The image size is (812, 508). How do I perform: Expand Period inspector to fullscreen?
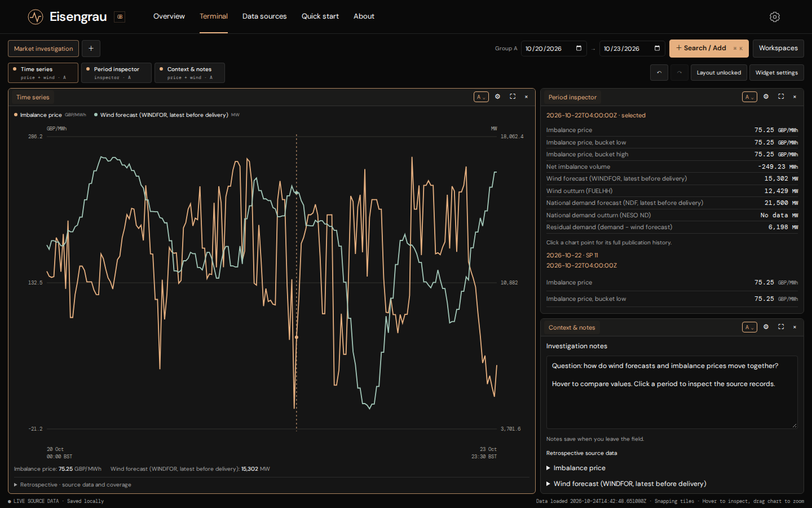781,97
